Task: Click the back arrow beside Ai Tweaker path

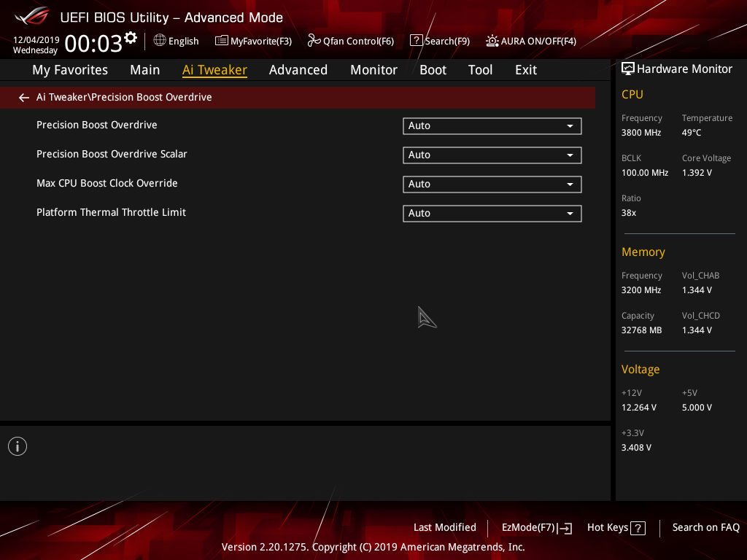Action: pyautogui.click(x=24, y=98)
